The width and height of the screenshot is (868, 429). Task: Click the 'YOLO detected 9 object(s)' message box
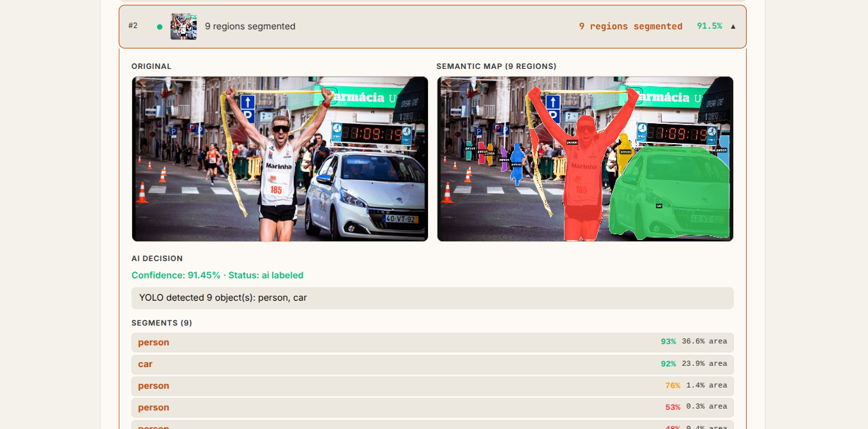pos(432,298)
